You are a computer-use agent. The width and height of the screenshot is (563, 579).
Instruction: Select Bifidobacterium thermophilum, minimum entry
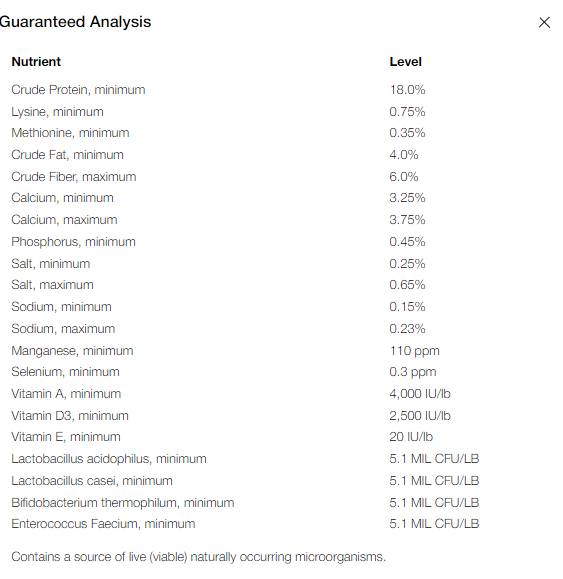tap(123, 503)
